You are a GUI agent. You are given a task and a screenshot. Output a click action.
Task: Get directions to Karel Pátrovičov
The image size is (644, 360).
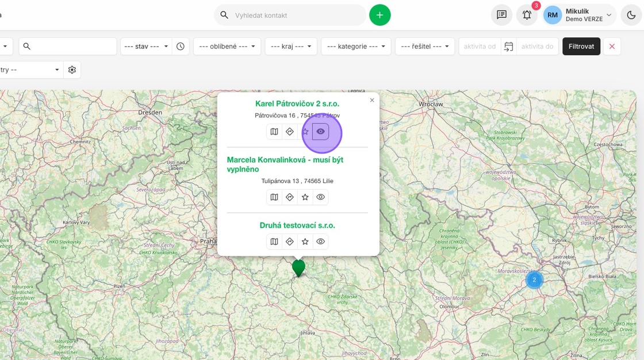coord(290,132)
